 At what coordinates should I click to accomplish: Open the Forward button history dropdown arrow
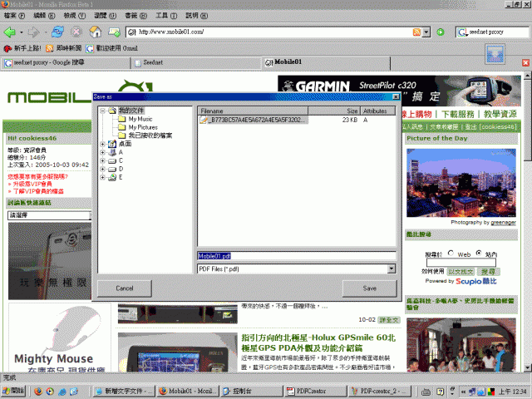pos(46,32)
